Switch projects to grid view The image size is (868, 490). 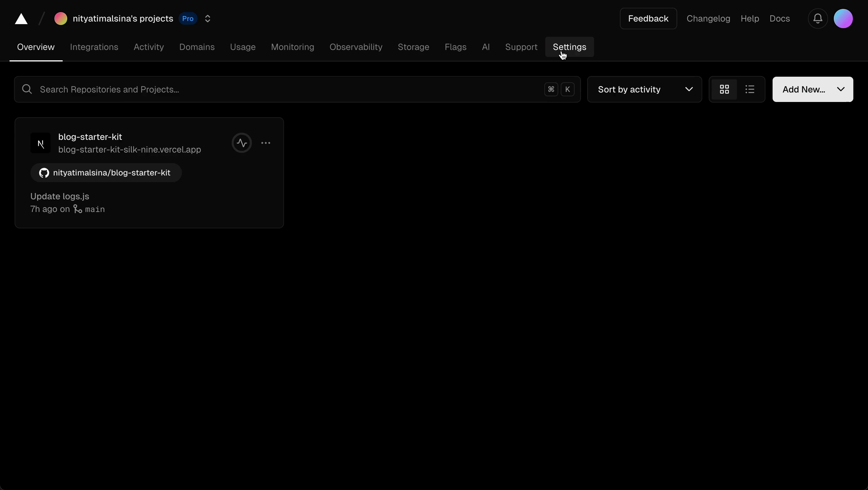pos(724,89)
